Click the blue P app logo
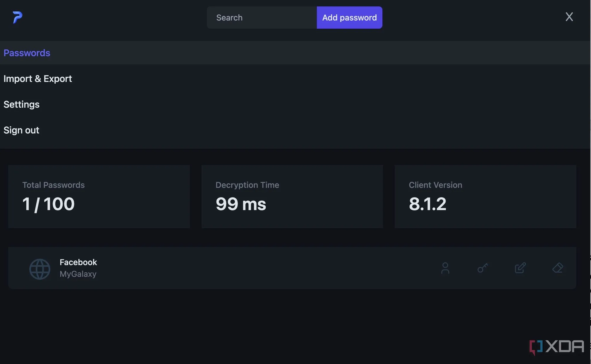The width and height of the screenshot is (591, 364). [x=17, y=17]
